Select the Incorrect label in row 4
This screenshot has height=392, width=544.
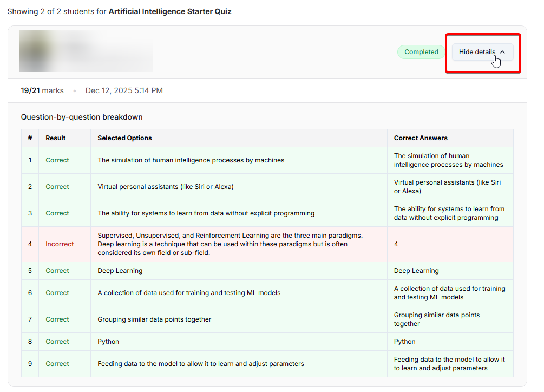pyautogui.click(x=60, y=244)
